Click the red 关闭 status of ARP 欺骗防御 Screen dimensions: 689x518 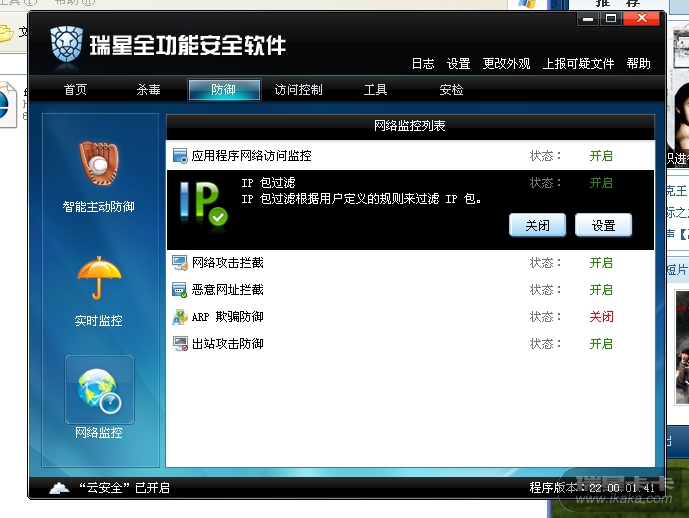601,317
